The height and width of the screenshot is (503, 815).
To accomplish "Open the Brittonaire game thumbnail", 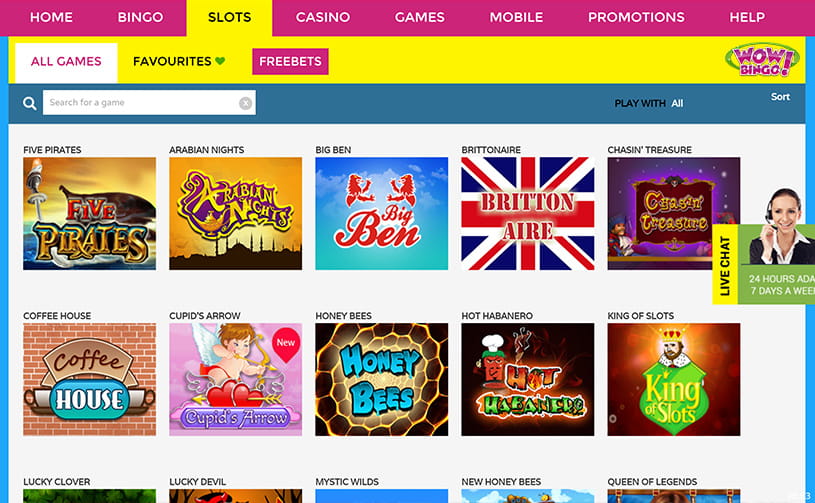I will tap(528, 214).
